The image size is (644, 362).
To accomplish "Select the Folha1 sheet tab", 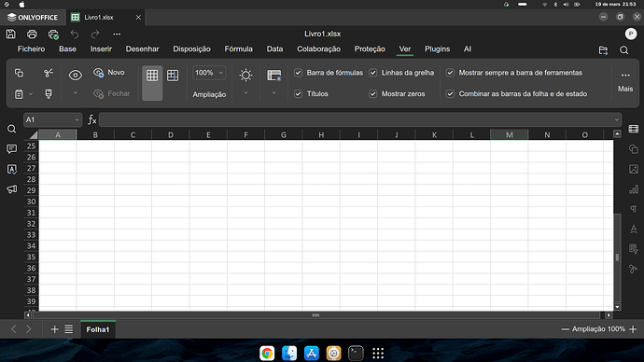I will [98, 329].
